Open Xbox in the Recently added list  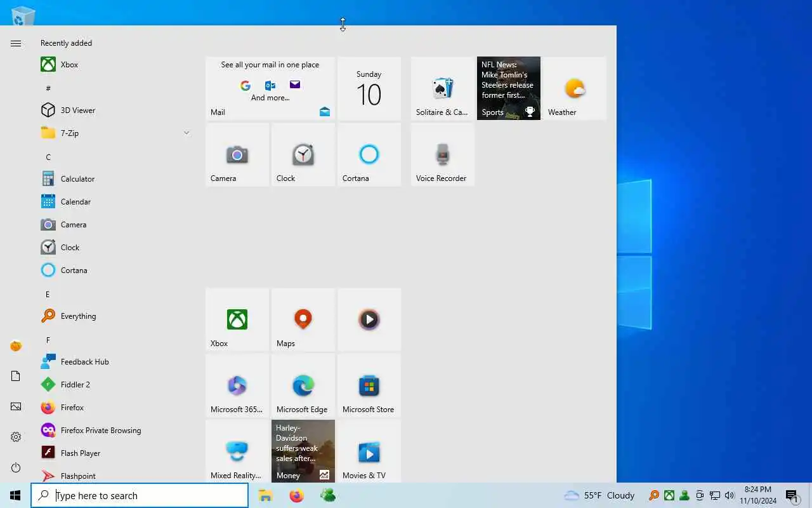114,65
